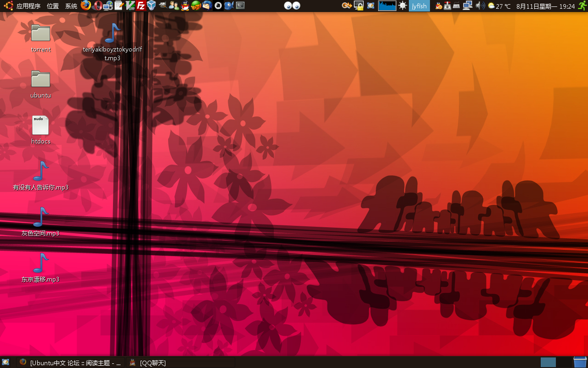Open the system monitor graph applet
This screenshot has width=588, height=368.
[x=387, y=6]
